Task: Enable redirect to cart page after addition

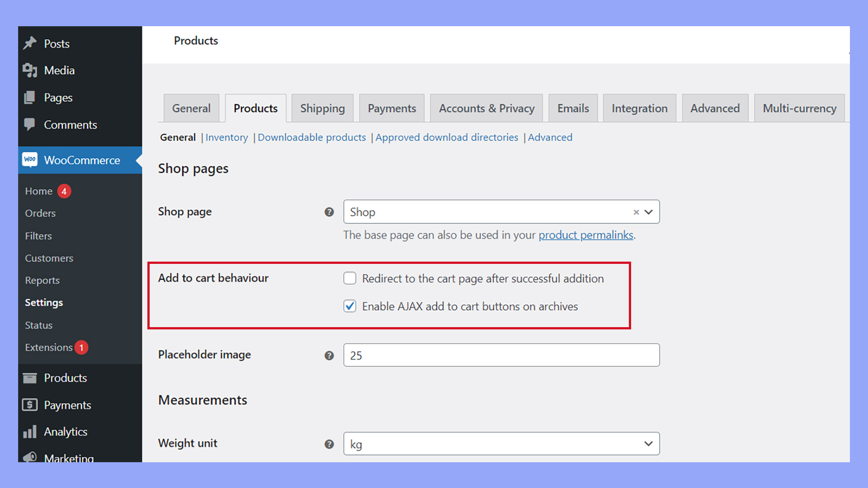Action: 349,278
